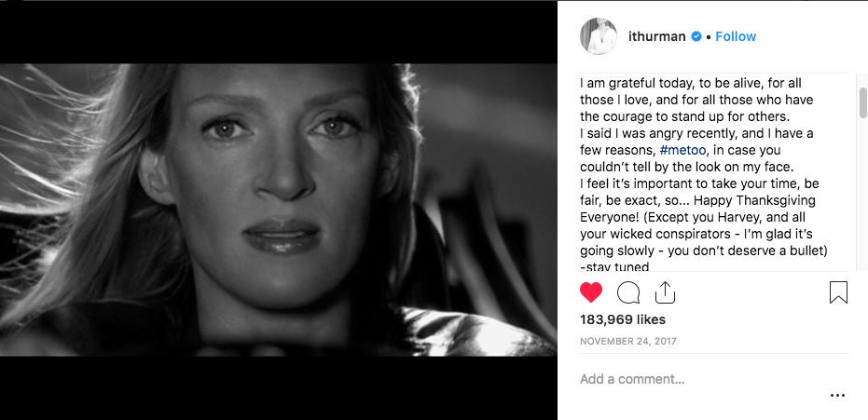Unlike the post via red heart icon

coord(591,292)
